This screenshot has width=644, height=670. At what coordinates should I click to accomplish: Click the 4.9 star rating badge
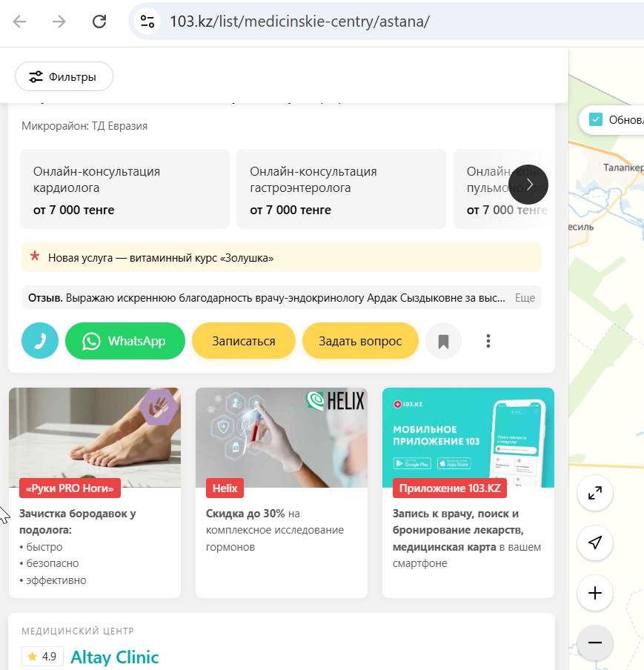[x=42, y=657]
